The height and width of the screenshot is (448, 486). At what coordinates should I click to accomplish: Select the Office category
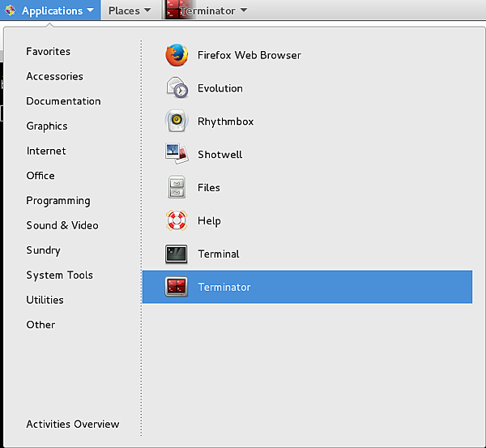click(x=40, y=176)
